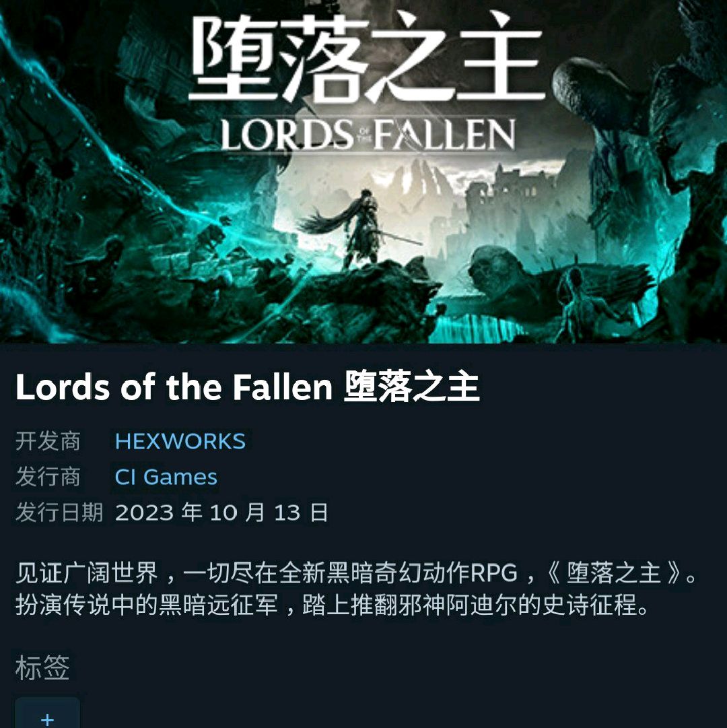Screen dimensions: 727x728
Task: Click the 开发商 label
Action: (x=48, y=441)
